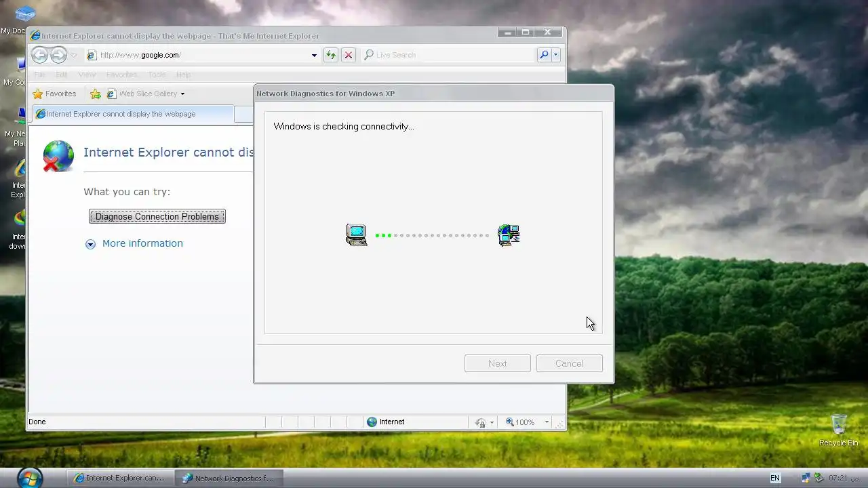868x488 pixels.
Task: Click the magnifier search button
Action: click(543, 55)
